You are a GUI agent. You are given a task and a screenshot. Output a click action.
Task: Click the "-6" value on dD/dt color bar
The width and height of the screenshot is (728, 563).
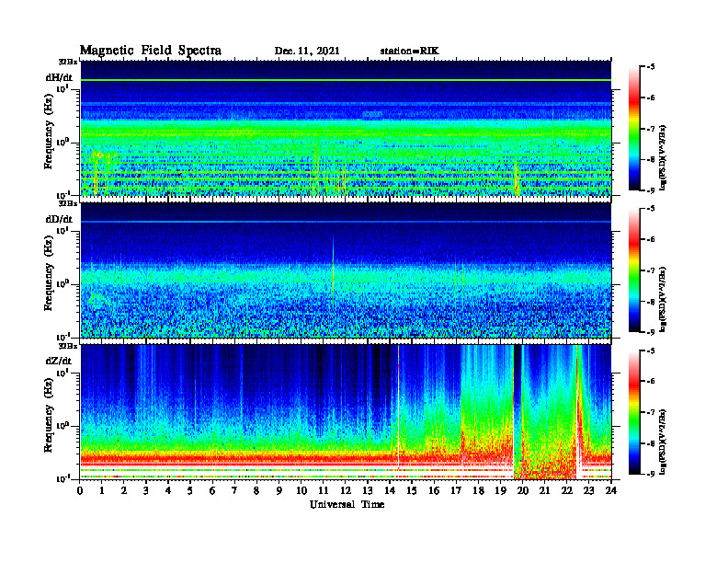click(651, 239)
